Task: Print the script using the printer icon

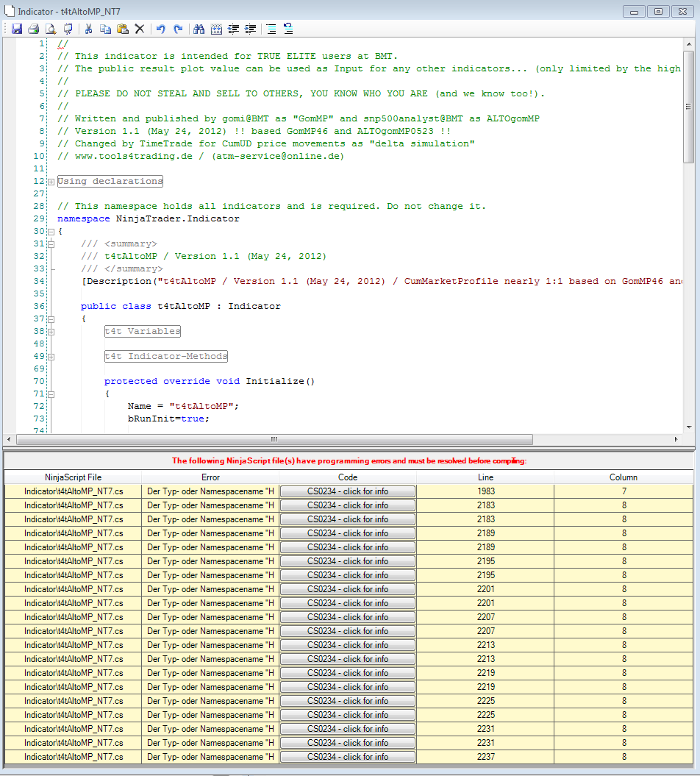Action: [x=34, y=29]
